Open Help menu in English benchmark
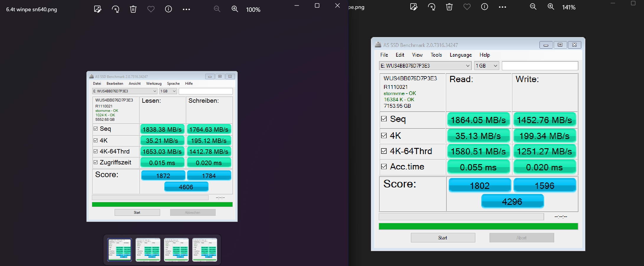 tap(485, 55)
